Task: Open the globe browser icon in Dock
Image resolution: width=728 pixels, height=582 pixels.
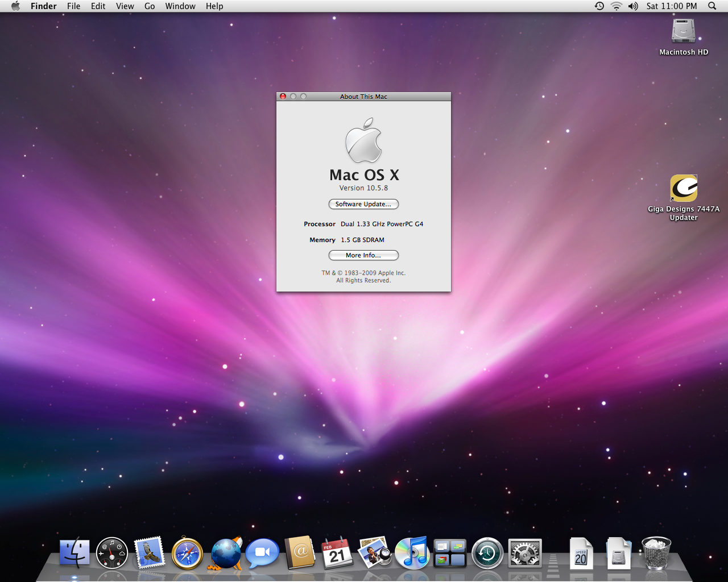Action: [x=225, y=553]
